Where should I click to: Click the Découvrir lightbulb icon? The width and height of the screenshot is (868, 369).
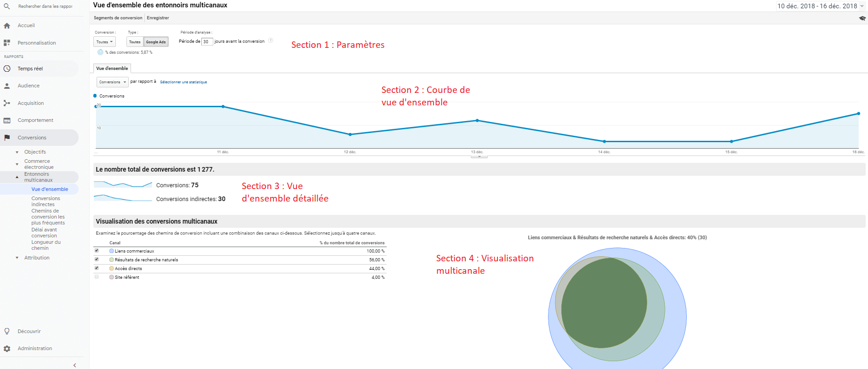point(7,331)
